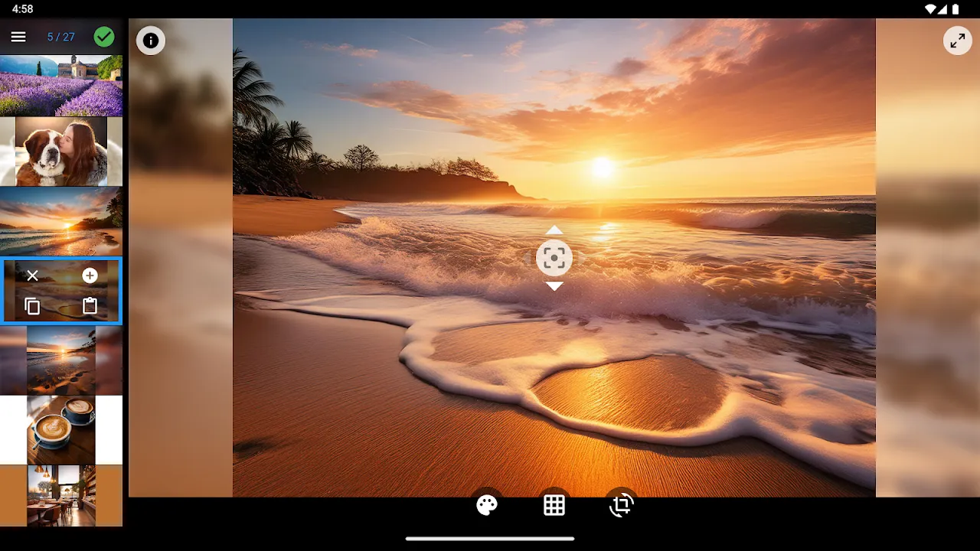Toggle fullscreen with the expand arrows icon

tap(957, 41)
